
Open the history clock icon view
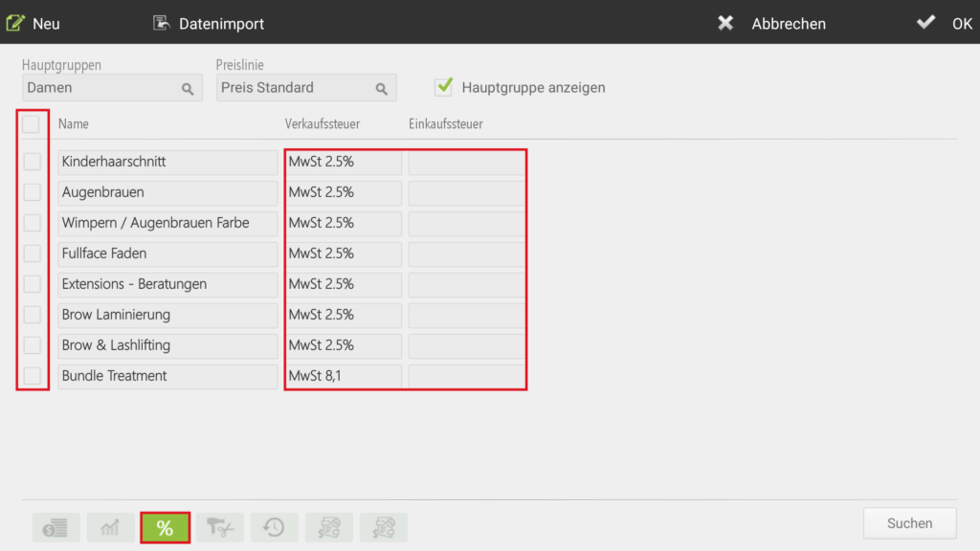275,528
